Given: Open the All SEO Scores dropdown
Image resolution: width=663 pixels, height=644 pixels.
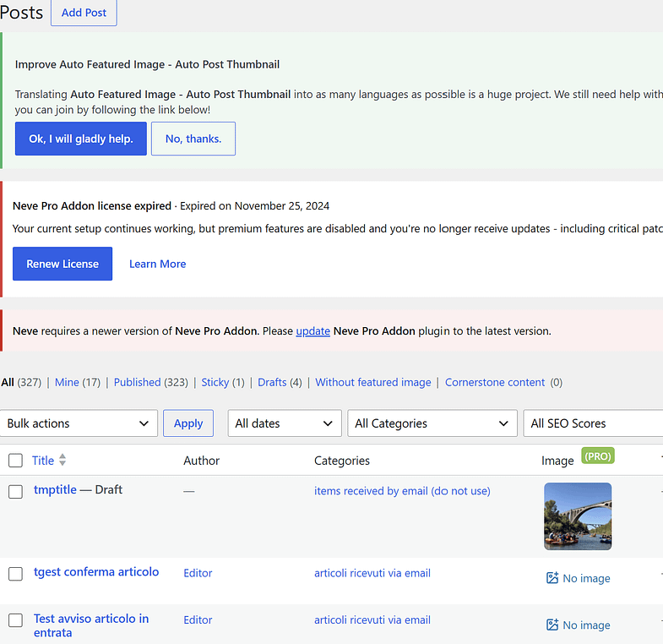Looking at the screenshot, I should pos(593,423).
